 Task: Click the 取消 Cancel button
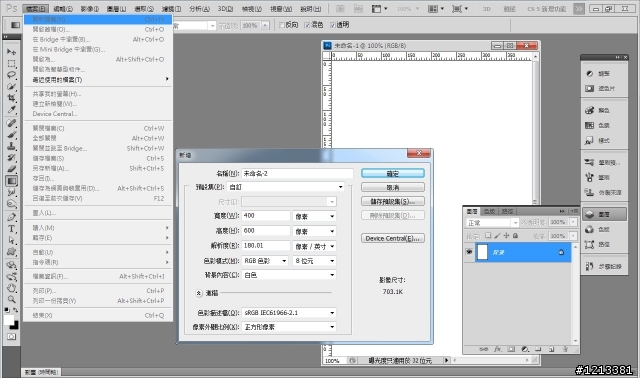[393, 187]
